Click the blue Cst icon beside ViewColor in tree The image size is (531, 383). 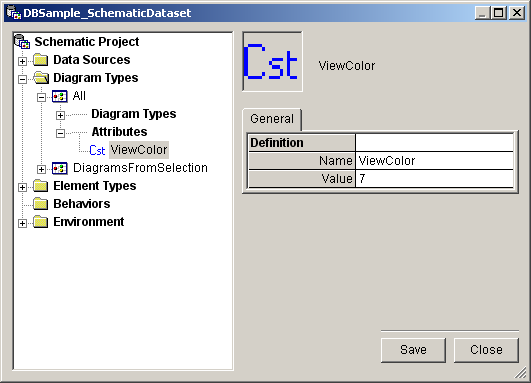click(x=97, y=150)
